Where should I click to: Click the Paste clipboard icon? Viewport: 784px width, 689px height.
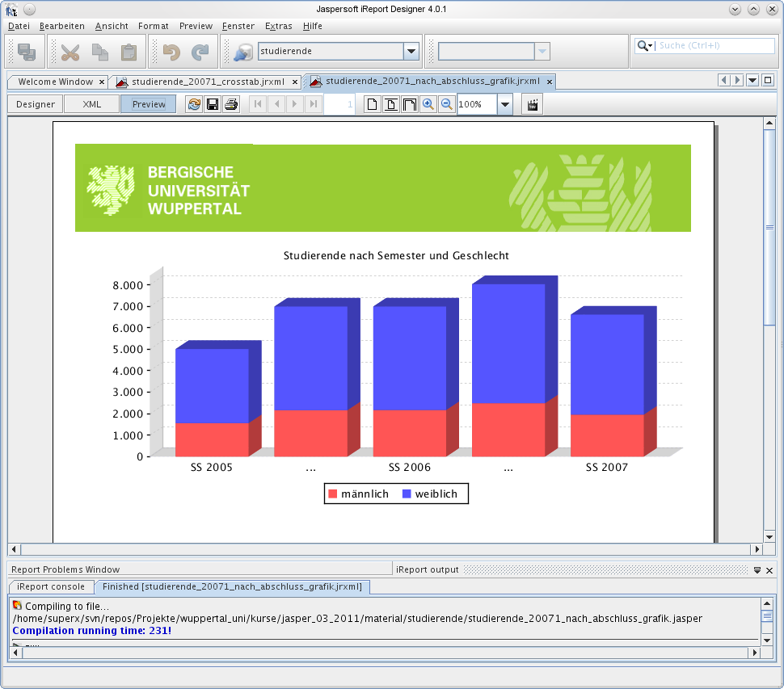coord(129,52)
